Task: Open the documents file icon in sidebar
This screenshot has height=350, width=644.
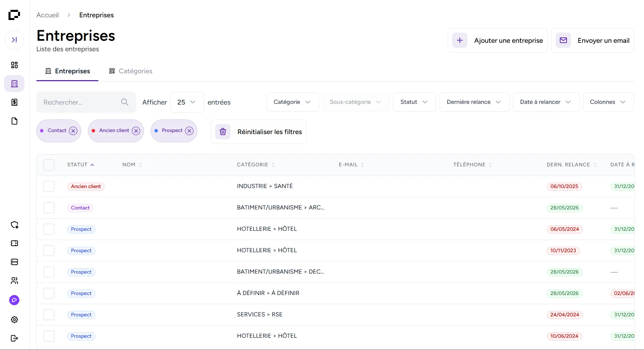Action: 14,121
